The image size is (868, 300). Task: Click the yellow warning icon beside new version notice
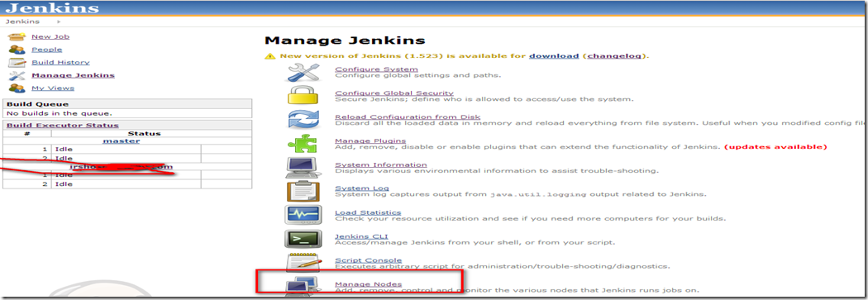[x=269, y=56]
